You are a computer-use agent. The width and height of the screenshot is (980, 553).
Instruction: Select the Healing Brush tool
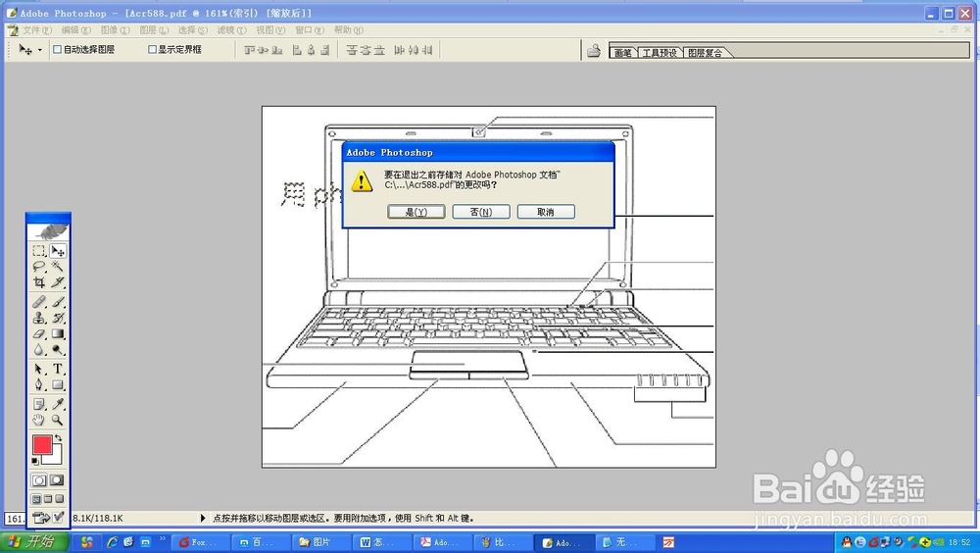(39, 302)
